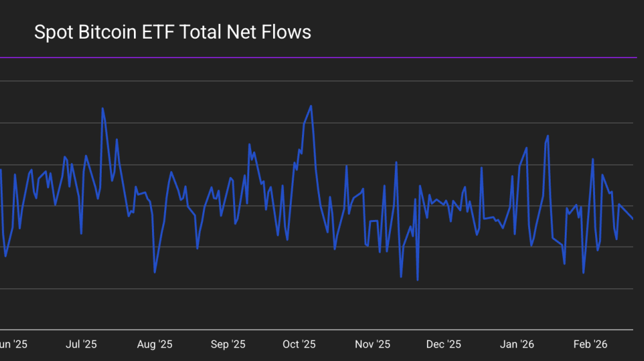Select the Aug '25 axis label
This screenshot has height=361, width=644.
[155, 345]
